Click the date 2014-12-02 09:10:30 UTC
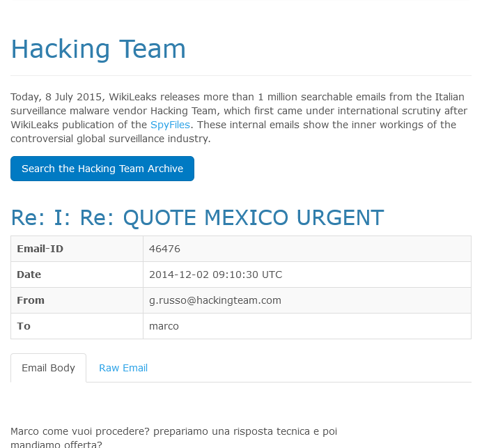 [215, 275]
